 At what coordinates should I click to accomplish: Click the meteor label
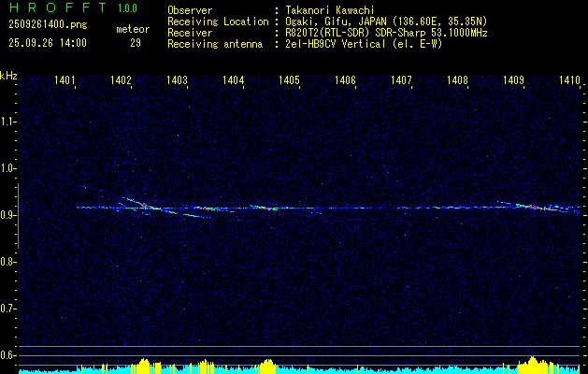[133, 29]
